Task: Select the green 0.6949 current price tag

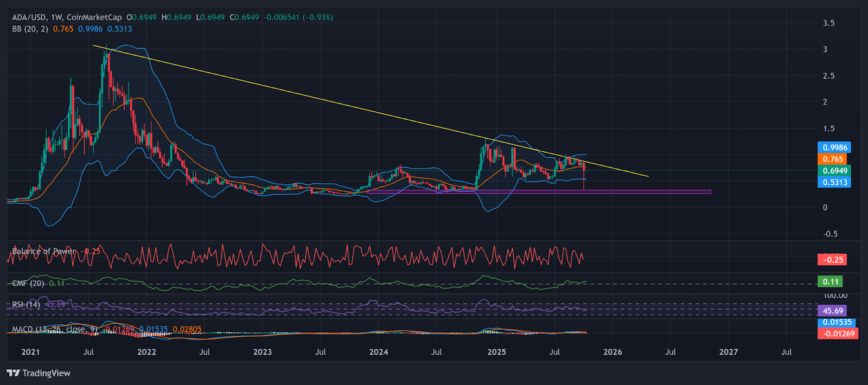Action: 834,170
